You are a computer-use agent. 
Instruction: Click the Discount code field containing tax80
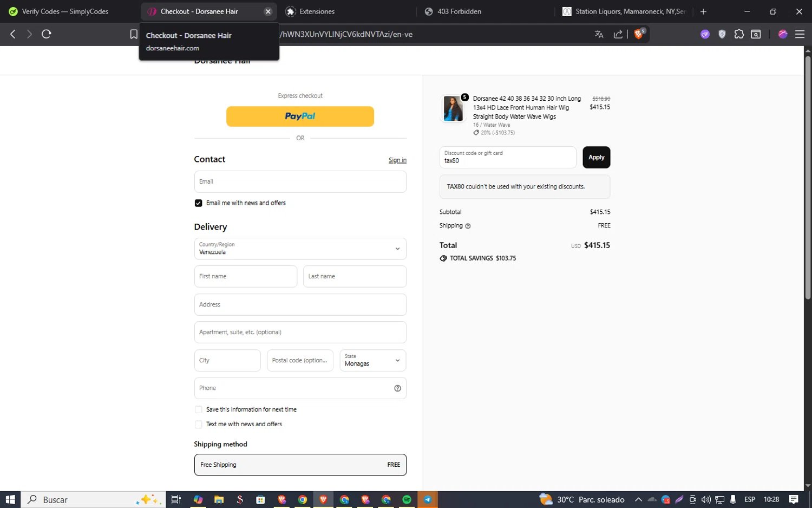508,158
